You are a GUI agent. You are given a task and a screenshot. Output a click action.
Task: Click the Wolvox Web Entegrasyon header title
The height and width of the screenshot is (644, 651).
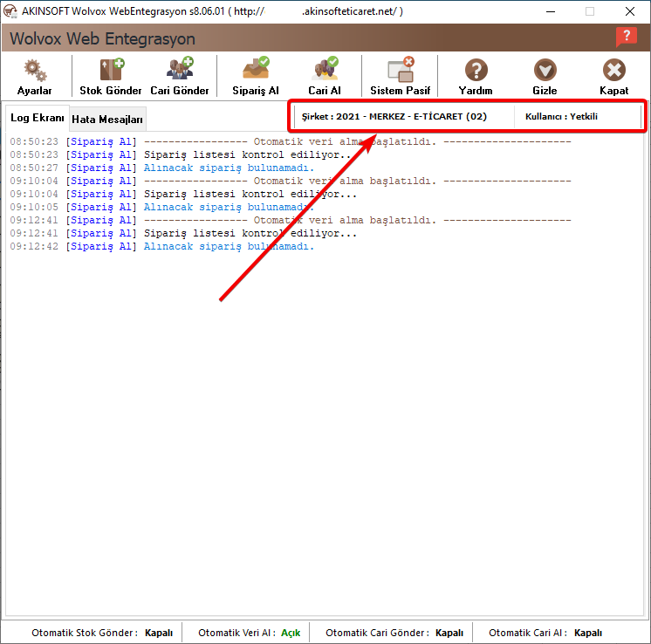tap(102, 38)
